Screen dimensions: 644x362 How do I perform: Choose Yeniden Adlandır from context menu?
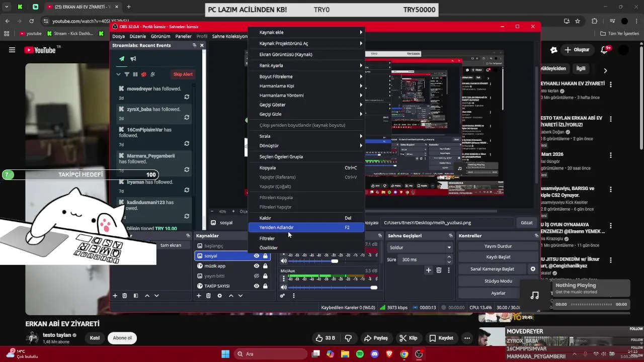(306, 227)
